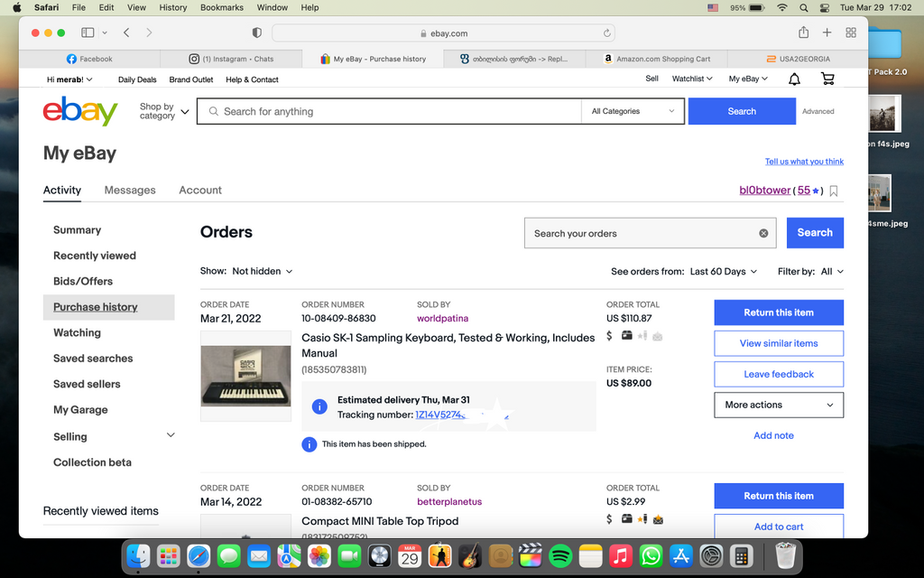Switch to the Account tab
The image size is (924, 578).
coord(200,190)
